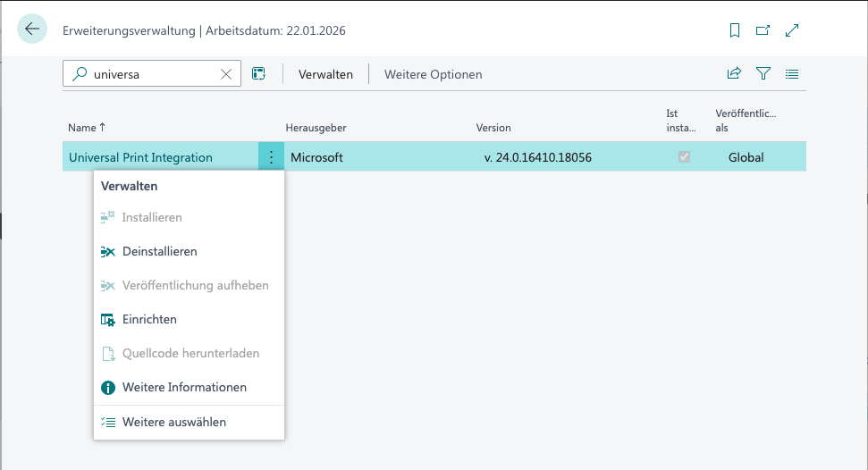The image size is (868, 470).
Task: Select the Global cell
Action: pos(746,157)
